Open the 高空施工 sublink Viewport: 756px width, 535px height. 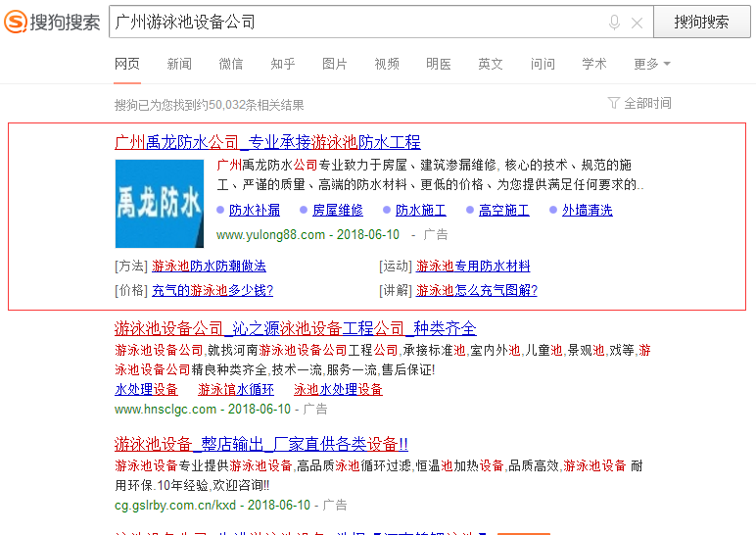pyautogui.click(x=504, y=211)
